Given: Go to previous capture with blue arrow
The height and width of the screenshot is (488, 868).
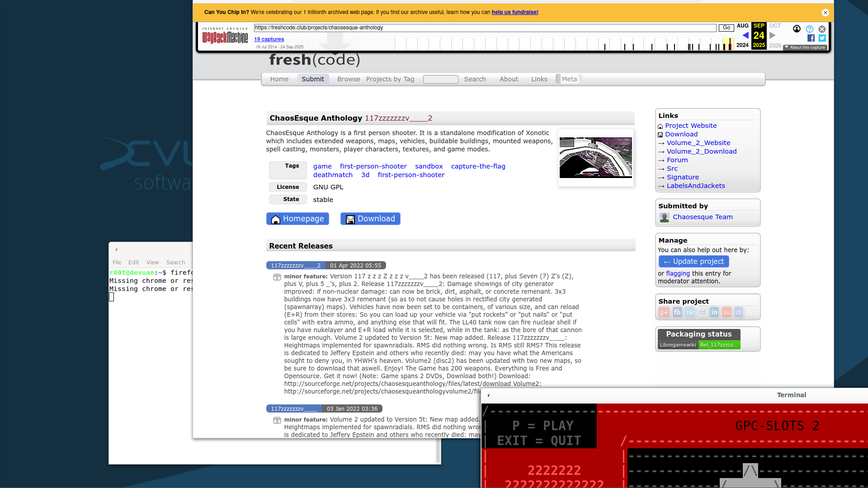Looking at the screenshot, I should click(x=745, y=35).
